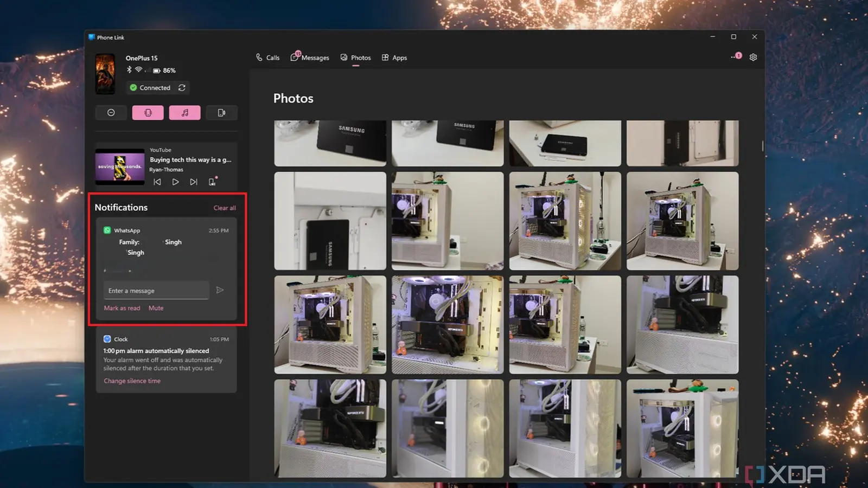Mark WhatsApp notification as read
Viewport: 868px width, 488px height.
[122, 308]
